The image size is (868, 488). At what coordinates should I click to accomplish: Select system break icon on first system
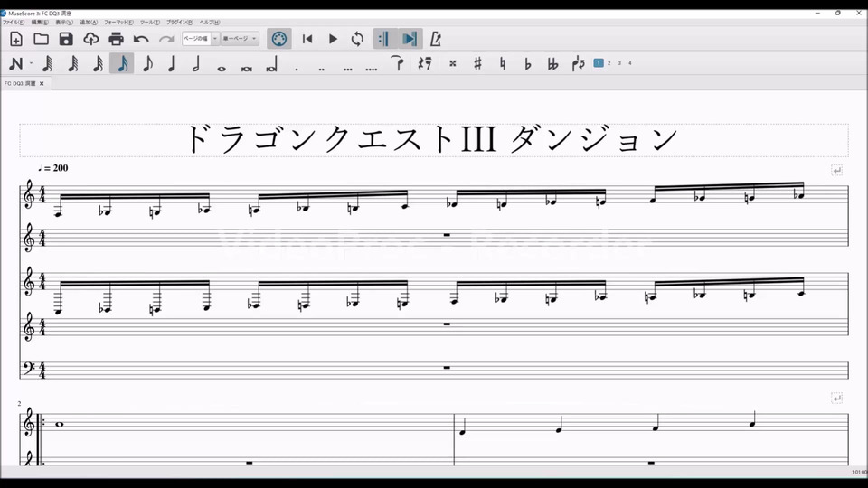pos(836,171)
